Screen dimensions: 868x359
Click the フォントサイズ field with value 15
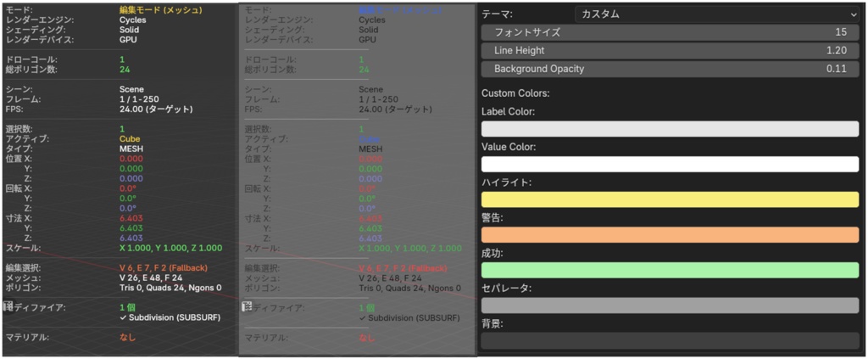tap(670, 32)
